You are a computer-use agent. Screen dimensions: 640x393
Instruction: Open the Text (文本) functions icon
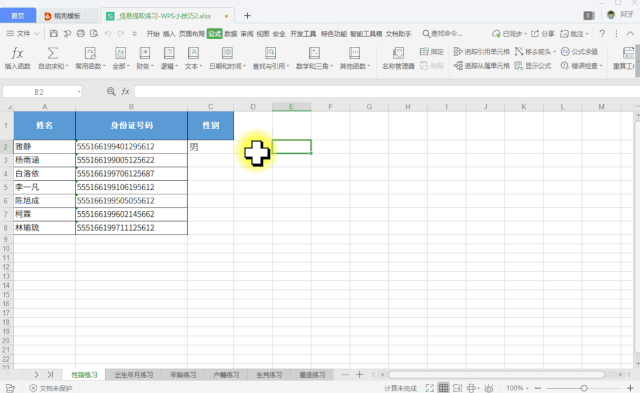coord(193,53)
